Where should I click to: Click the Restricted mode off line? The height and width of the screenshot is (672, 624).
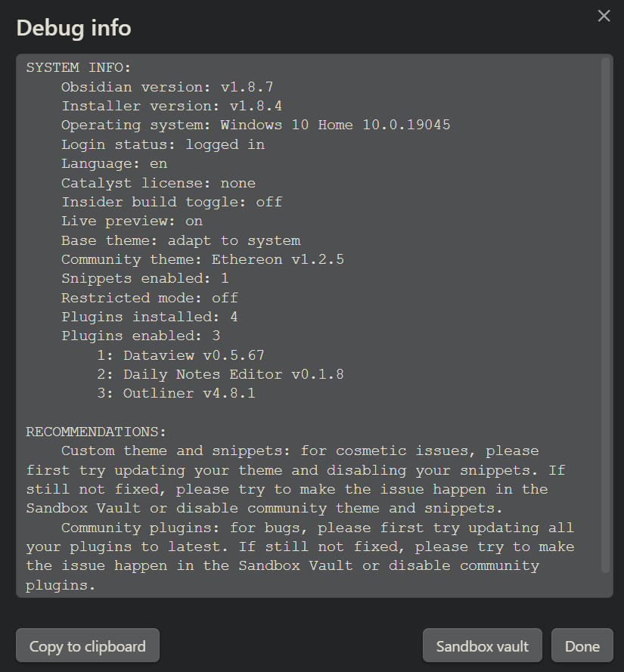(x=149, y=298)
